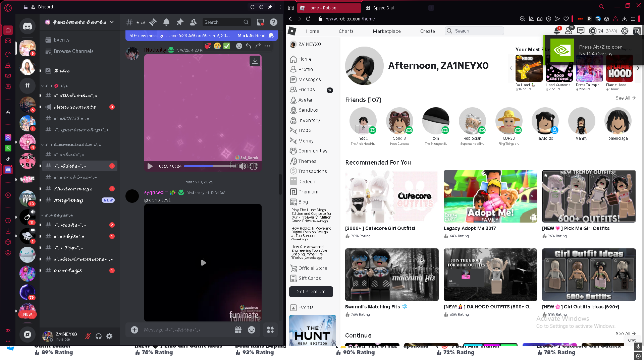The height and width of the screenshot is (362, 644).
Task: Click the Discord notification bell icon
Action: click(x=166, y=22)
